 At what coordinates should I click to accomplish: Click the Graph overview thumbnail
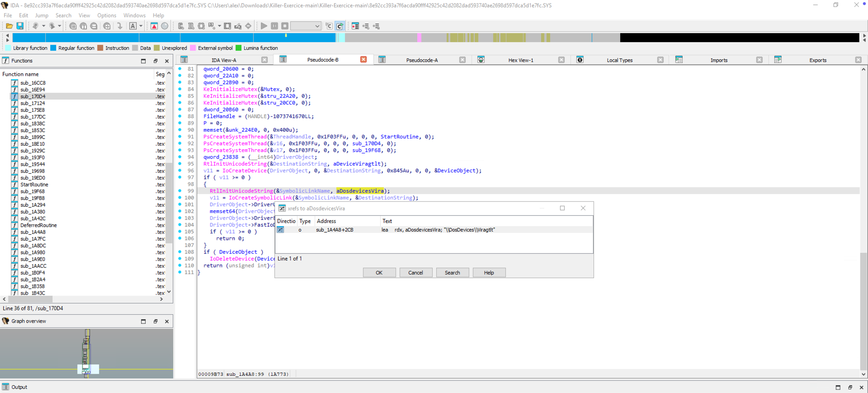click(x=86, y=353)
